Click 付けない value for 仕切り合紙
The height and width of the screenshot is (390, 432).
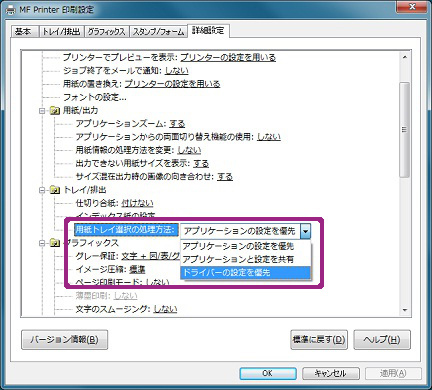click(137, 203)
